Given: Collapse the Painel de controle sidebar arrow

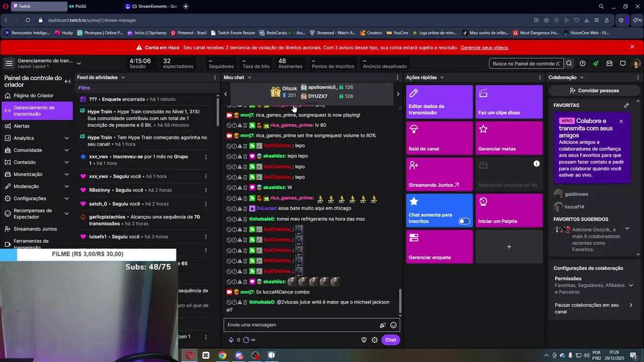Looking at the screenshot, I should point(67,81).
